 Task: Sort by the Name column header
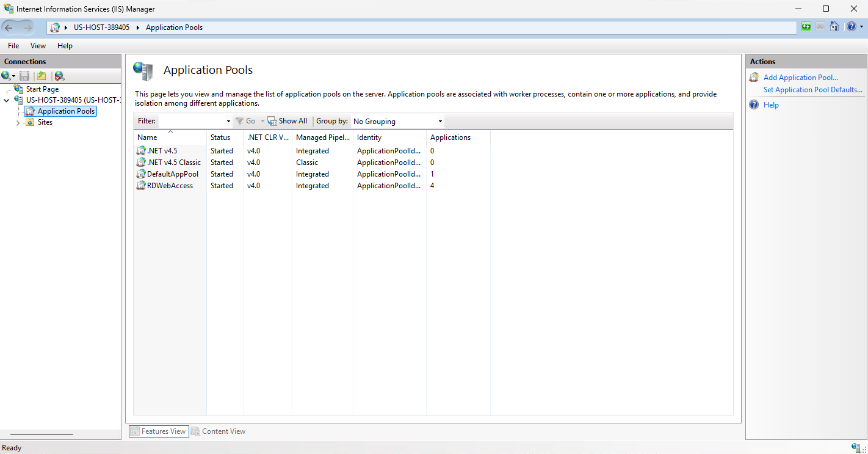[170, 137]
